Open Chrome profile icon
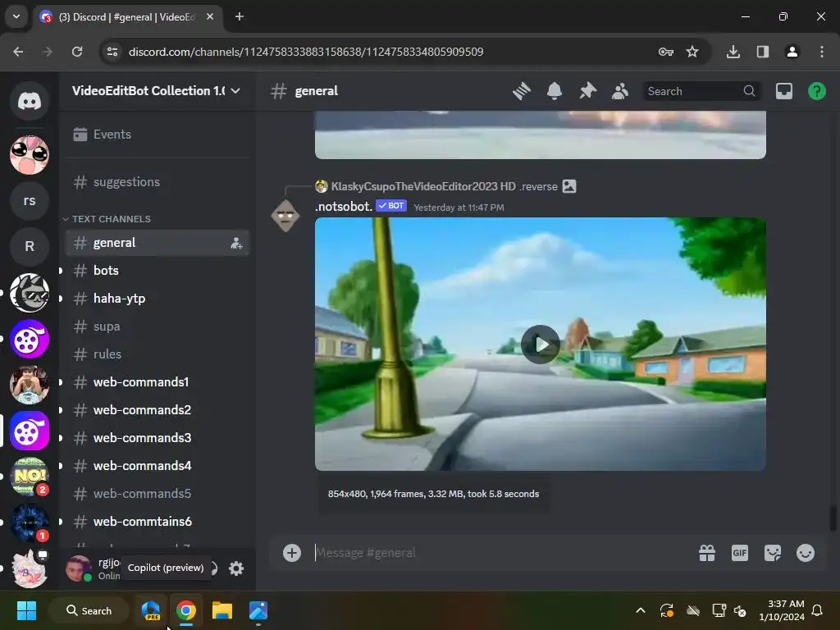This screenshot has width=840, height=630. click(x=792, y=52)
